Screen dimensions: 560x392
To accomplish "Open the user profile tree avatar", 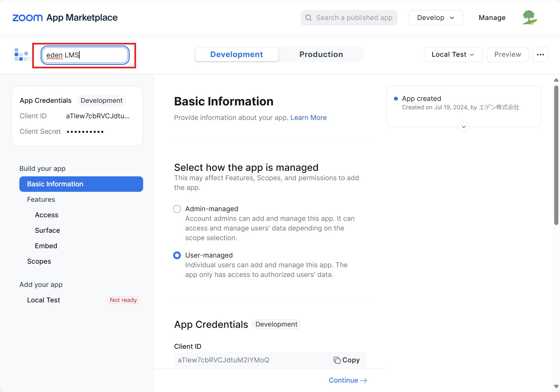I will (530, 17).
